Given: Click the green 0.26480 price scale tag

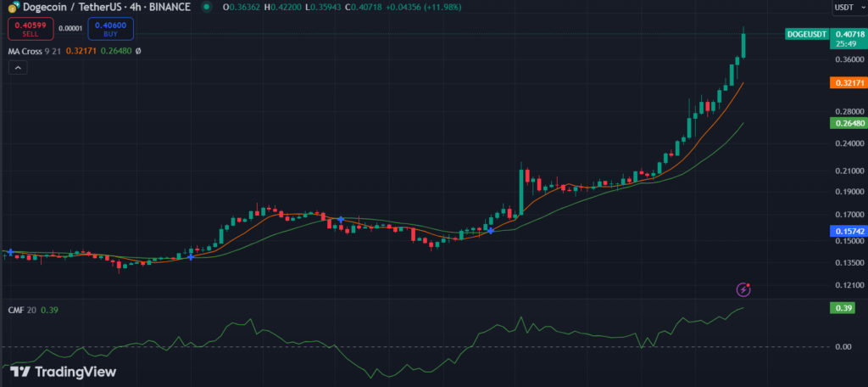Looking at the screenshot, I should coord(848,124).
